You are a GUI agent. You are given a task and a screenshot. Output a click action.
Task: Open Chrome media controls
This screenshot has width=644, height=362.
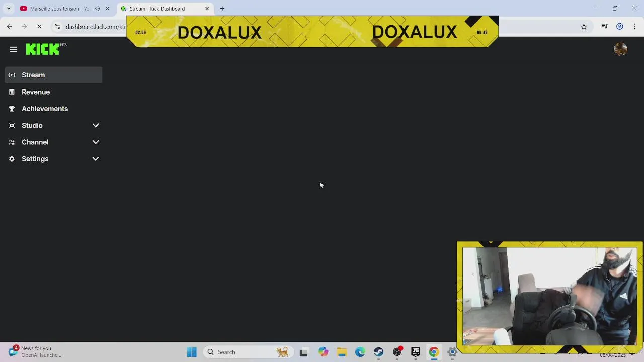[x=604, y=27]
